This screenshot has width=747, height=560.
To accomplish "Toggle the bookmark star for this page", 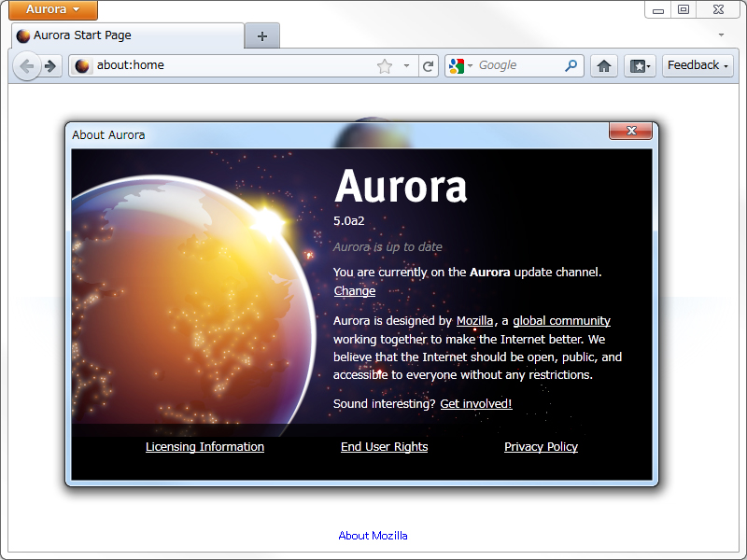I will point(387,65).
